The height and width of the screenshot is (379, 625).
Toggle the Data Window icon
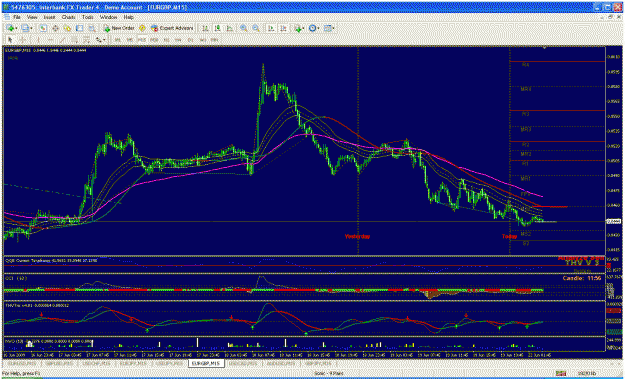coord(55,28)
